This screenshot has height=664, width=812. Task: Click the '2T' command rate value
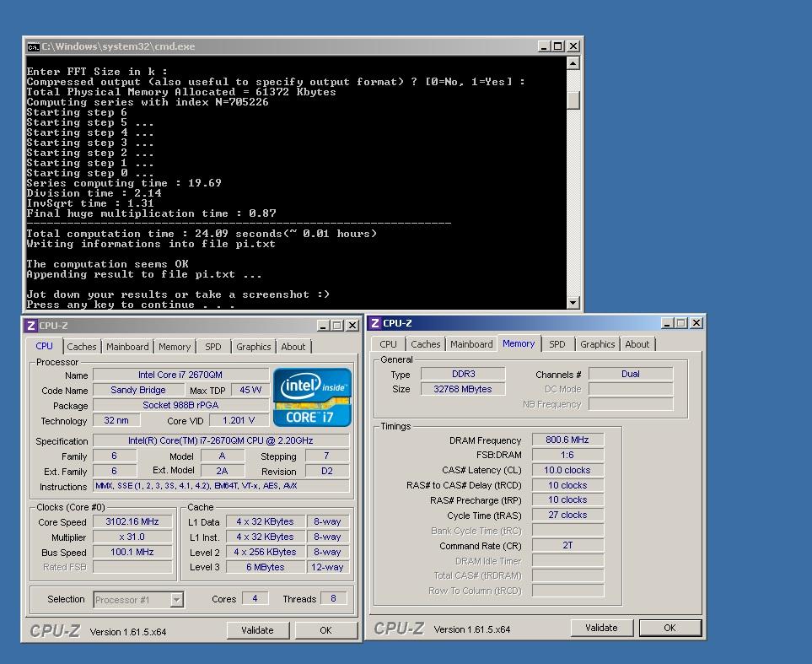tap(567, 545)
